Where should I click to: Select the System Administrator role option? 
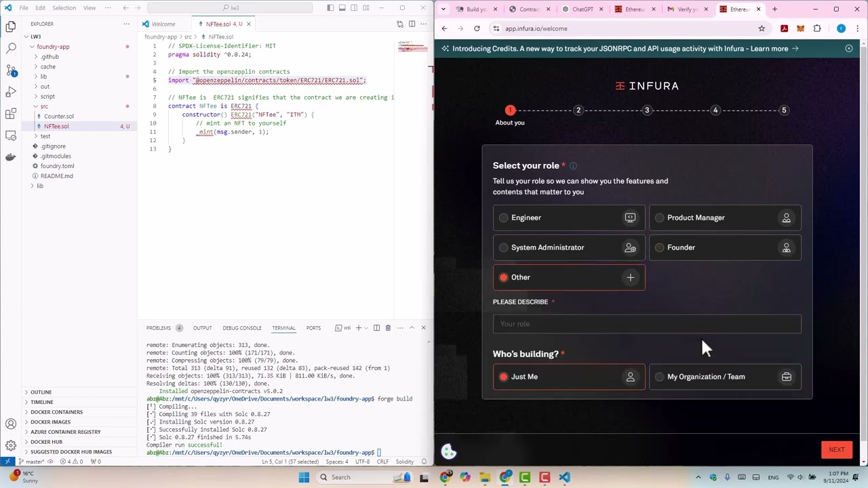(569, 247)
